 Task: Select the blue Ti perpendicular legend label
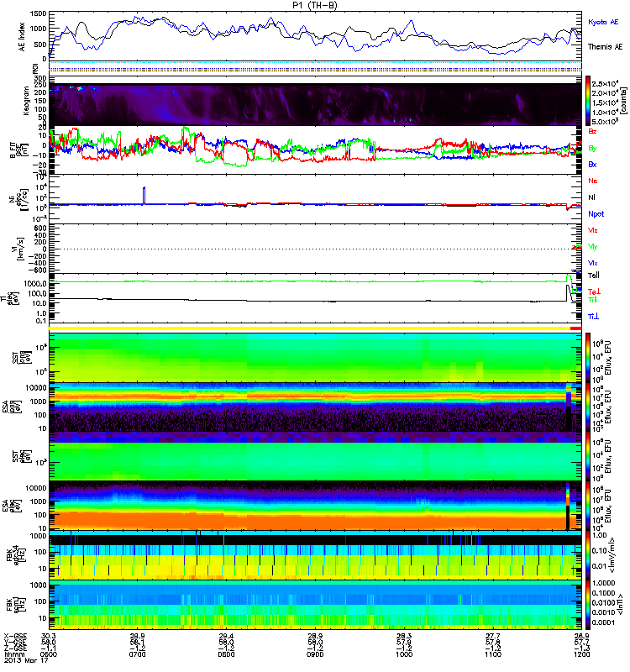tap(593, 317)
